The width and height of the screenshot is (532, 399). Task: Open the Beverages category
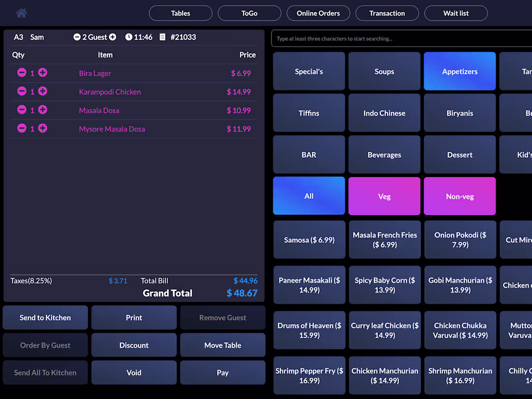(x=384, y=155)
